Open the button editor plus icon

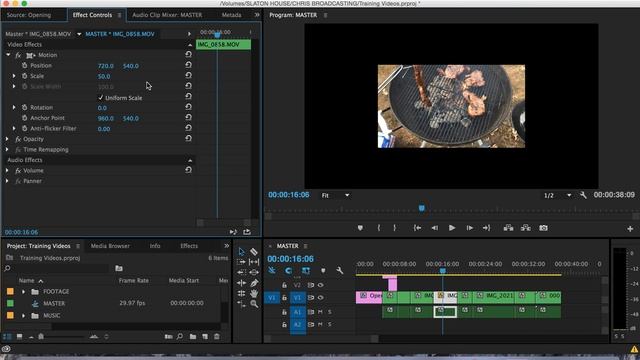point(630,229)
